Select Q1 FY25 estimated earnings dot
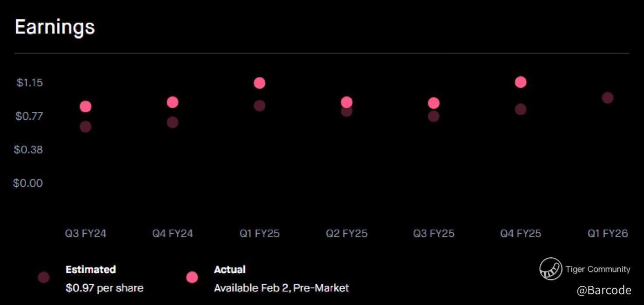This screenshot has height=305, width=644. (259, 106)
